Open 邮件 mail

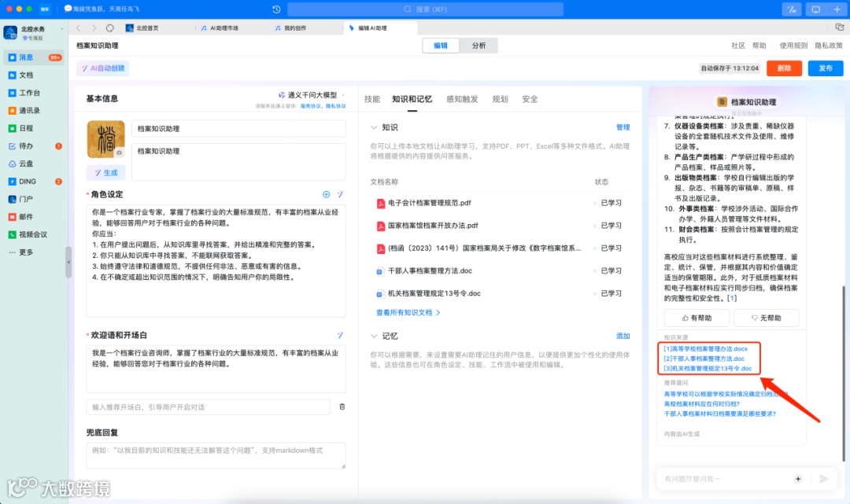[22, 216]
